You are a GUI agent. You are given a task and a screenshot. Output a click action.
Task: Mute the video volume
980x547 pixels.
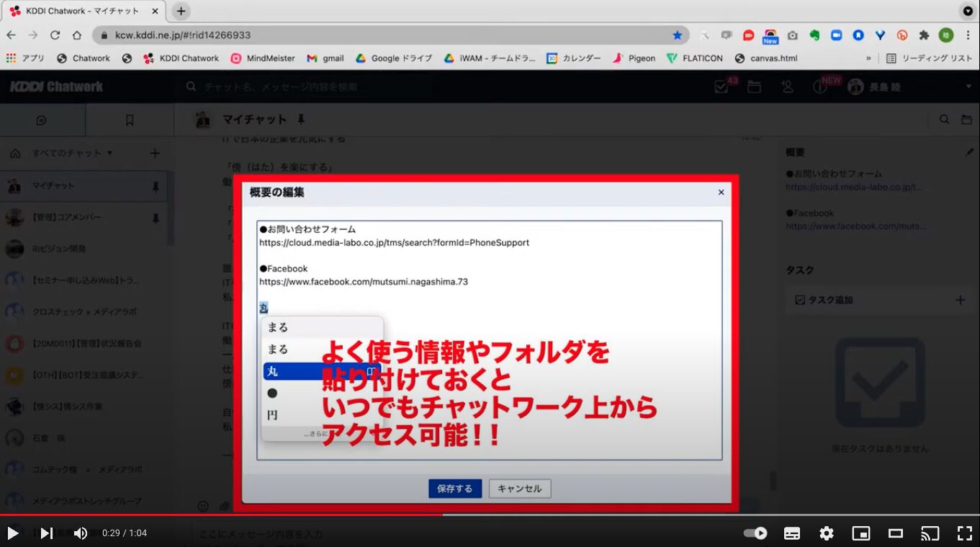click(x=80, y=533)
